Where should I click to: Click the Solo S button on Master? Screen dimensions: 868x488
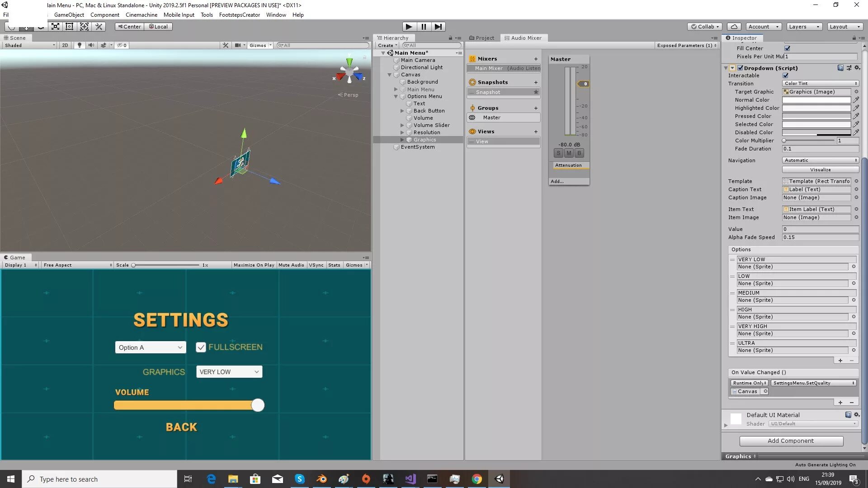coord(558,153)
